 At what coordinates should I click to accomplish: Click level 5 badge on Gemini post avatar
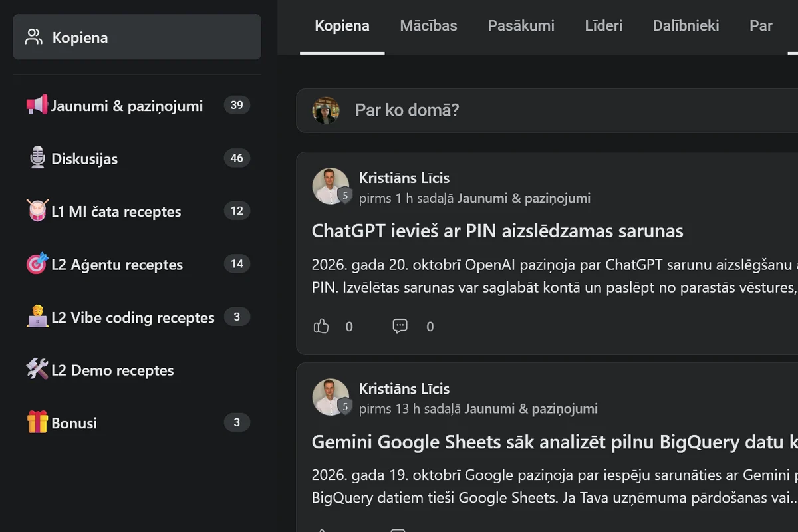coord(344,407)
